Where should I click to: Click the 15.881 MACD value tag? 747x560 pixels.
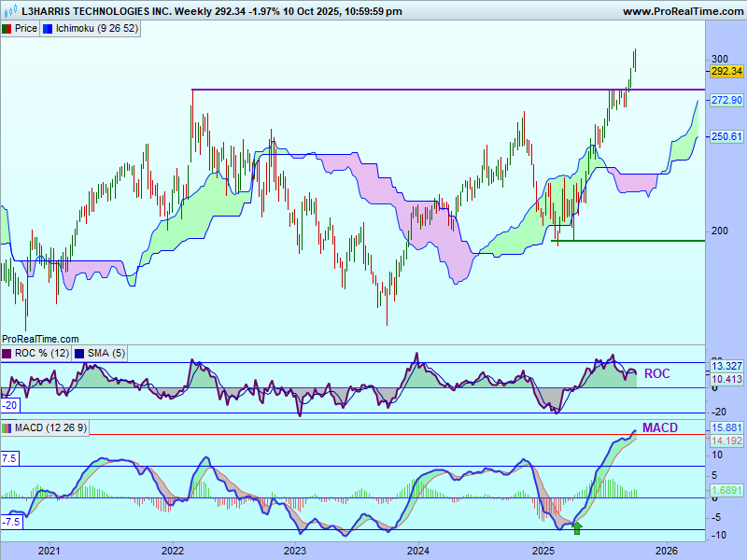tap(726, 430)
